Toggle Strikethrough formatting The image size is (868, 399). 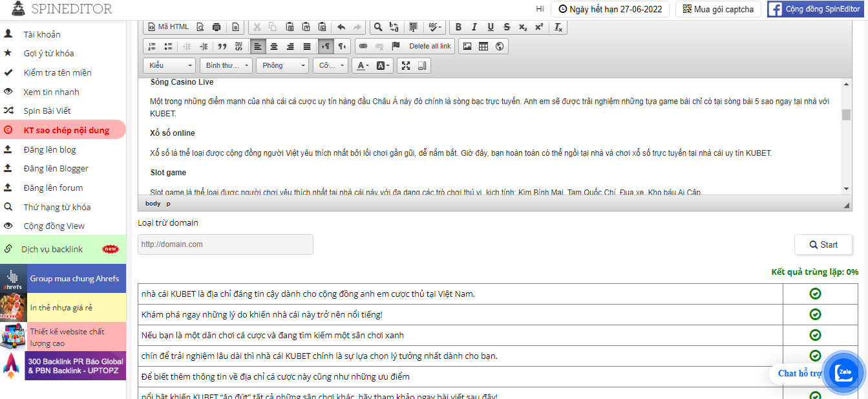pos(507,27)
